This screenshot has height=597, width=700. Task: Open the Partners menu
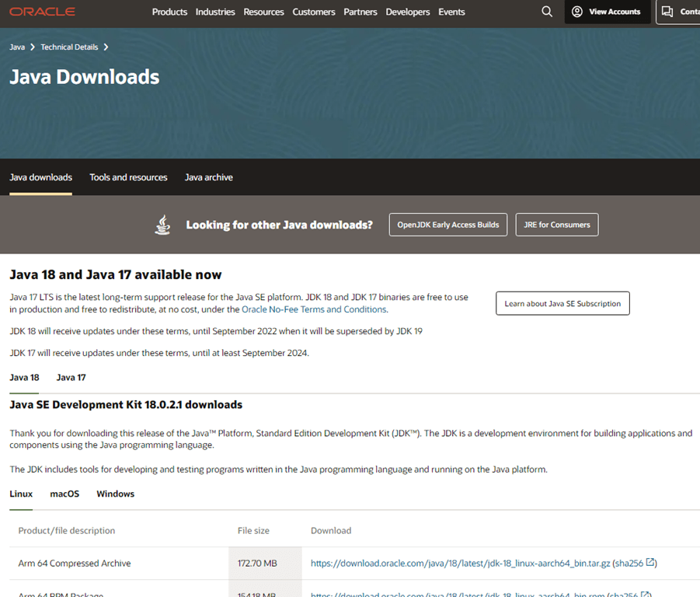tap(360, 12)
